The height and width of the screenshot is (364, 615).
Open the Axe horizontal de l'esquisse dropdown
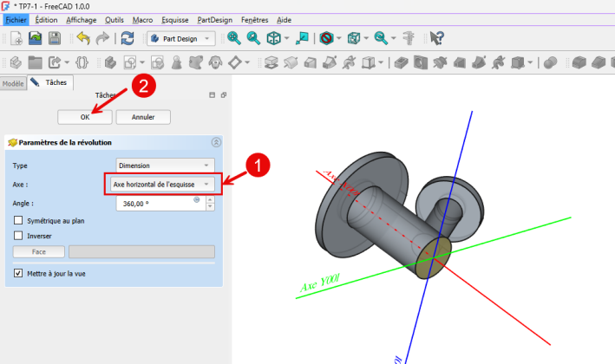pyautogui.click(x=162, y=185)
